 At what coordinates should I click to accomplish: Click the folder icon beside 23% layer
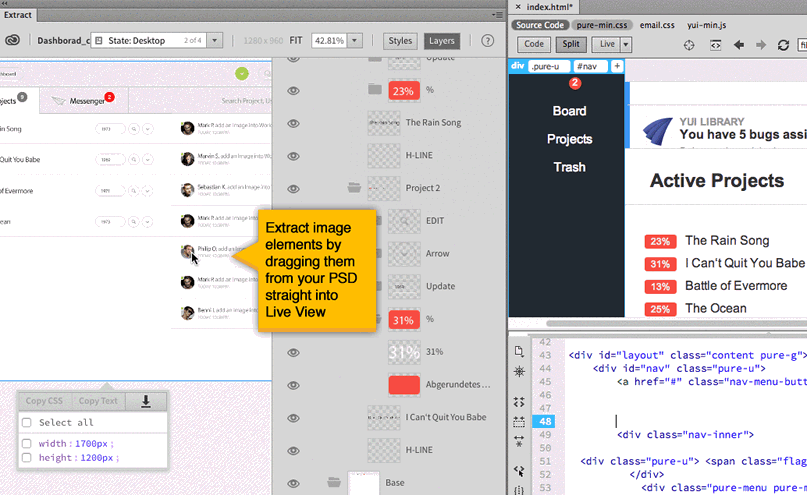tap(375, 90)
